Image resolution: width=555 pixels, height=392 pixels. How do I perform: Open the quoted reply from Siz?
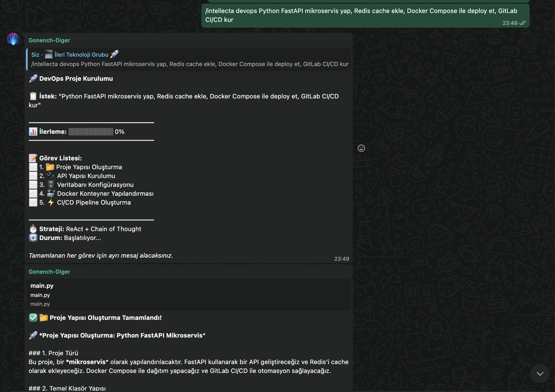(189, 59)
